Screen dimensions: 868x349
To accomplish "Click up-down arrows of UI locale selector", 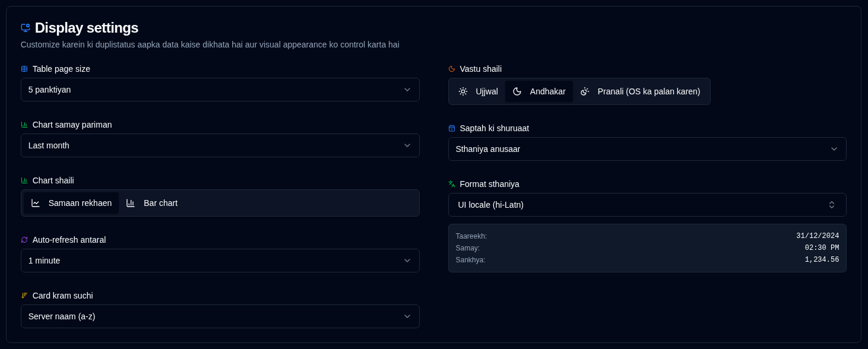I will (x=832, y=205).
